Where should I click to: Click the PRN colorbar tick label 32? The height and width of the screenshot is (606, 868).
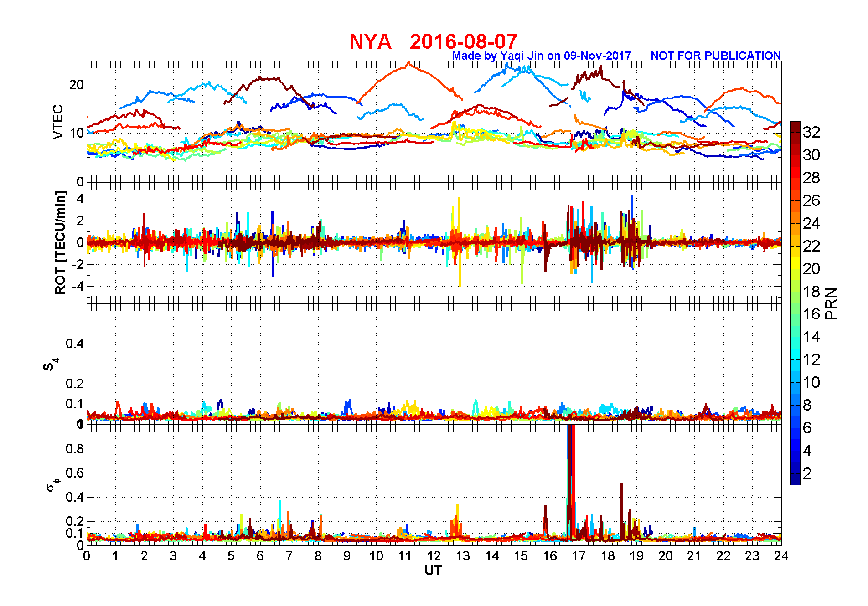[x=811, y=132]
